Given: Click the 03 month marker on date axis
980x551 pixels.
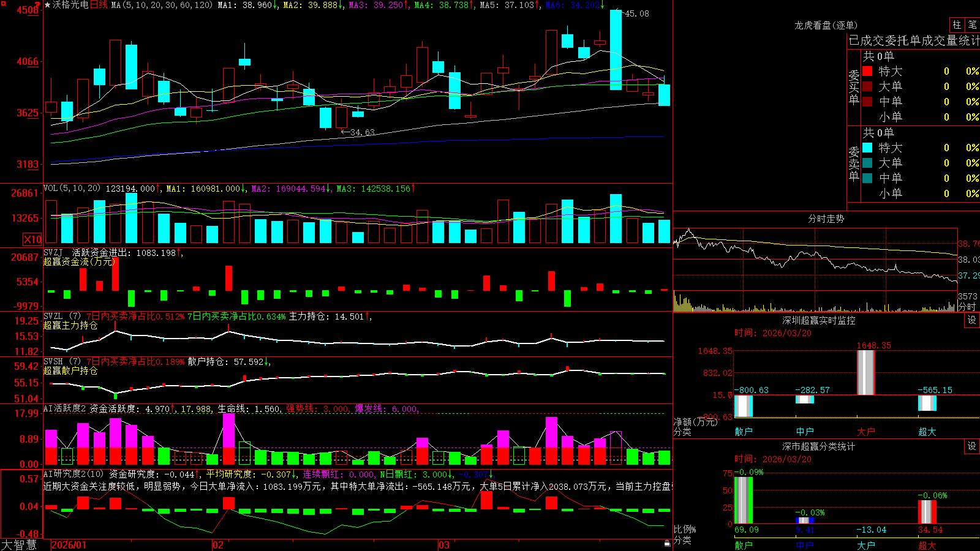Looking at the screenshot, I should point(444,545).
